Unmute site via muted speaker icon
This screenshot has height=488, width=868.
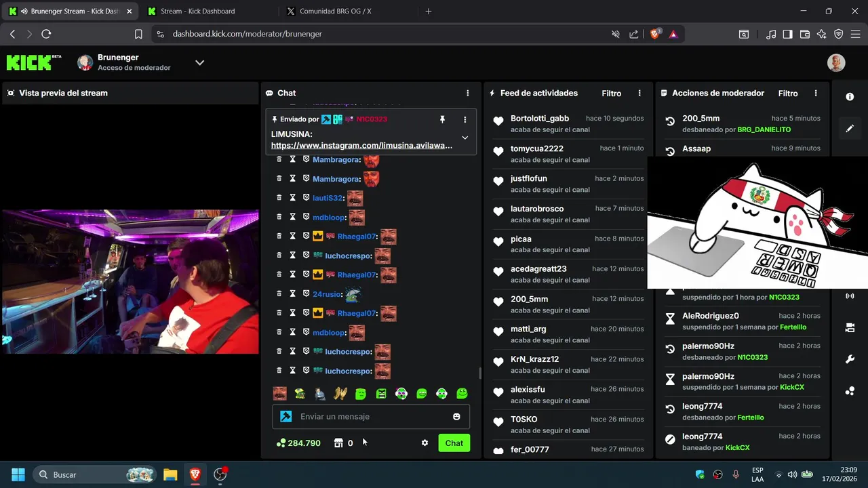pyautogui.click(x=616, y=34)
